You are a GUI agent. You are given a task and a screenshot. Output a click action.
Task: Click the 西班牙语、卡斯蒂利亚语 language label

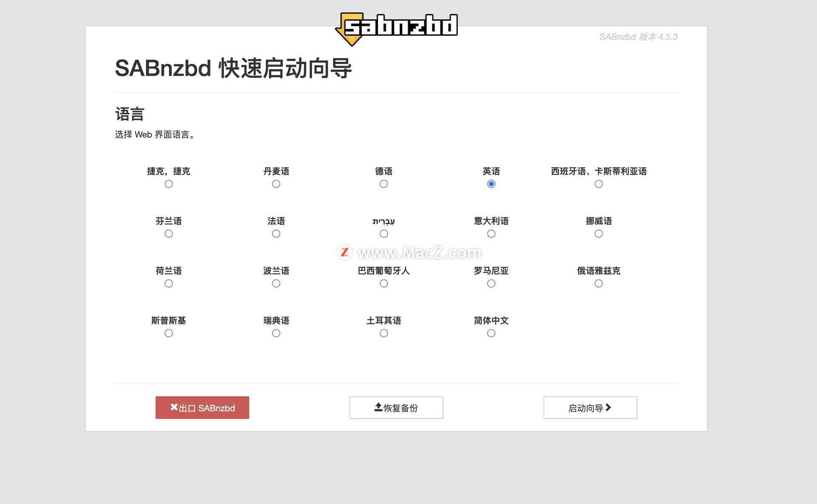coord(599,171)
